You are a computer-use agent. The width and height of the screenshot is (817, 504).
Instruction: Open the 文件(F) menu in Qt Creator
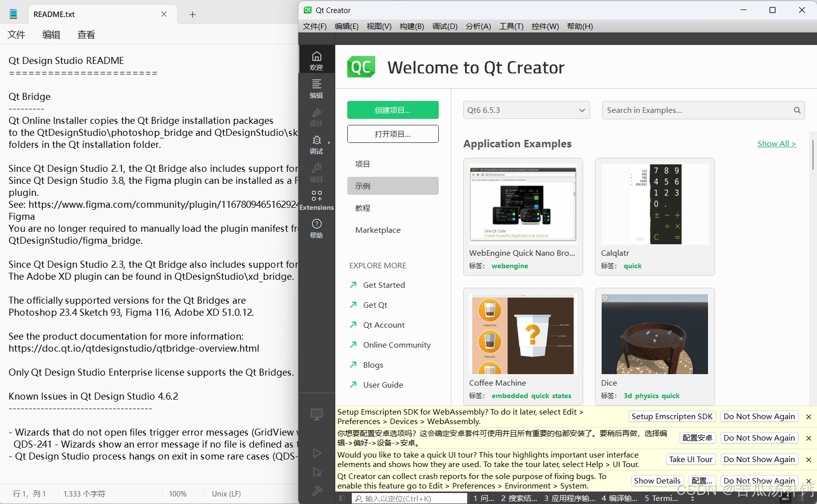[315, 26]
